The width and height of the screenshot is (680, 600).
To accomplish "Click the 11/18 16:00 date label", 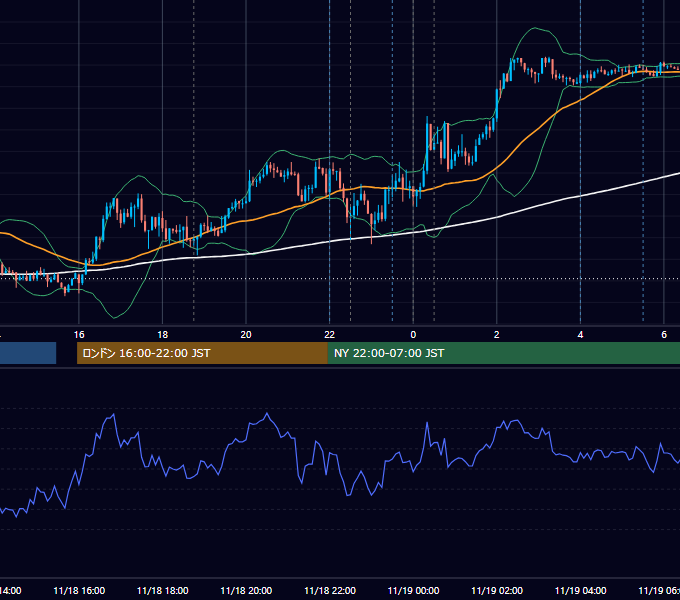I will [x=79, y=591].
